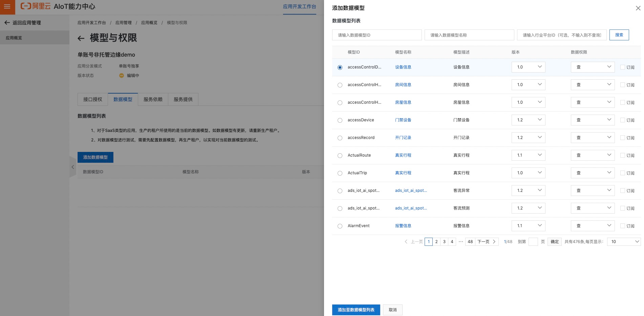Select the accessControlD... model radio button
644x316 pixels.
pos(340,67)
